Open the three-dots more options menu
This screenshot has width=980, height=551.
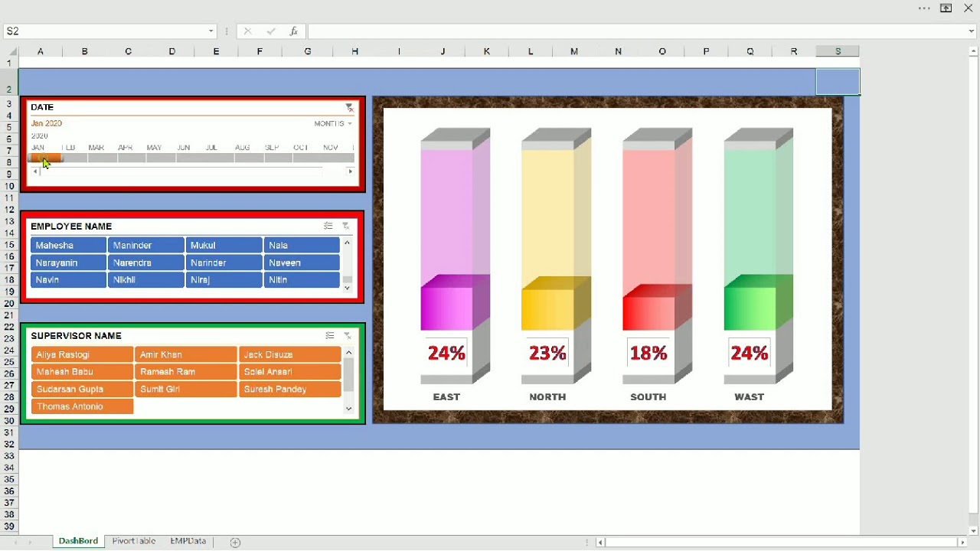[x=924, y=8]
